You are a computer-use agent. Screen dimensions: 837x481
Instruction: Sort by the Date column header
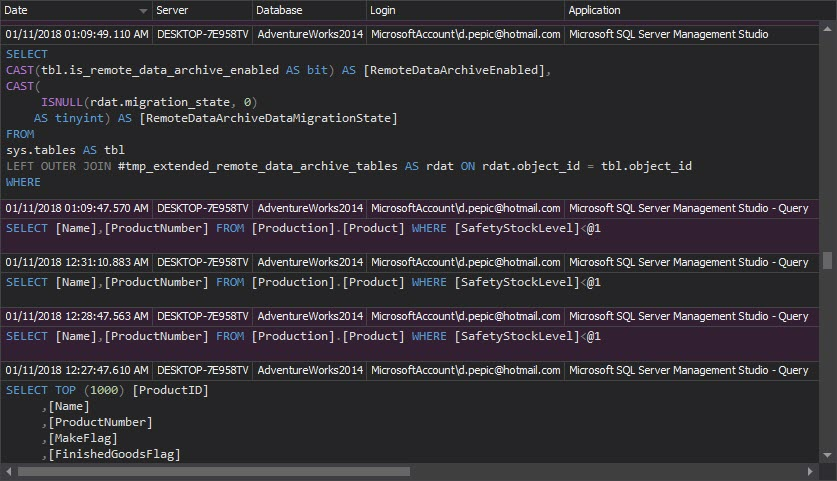[x=76, y=10]
